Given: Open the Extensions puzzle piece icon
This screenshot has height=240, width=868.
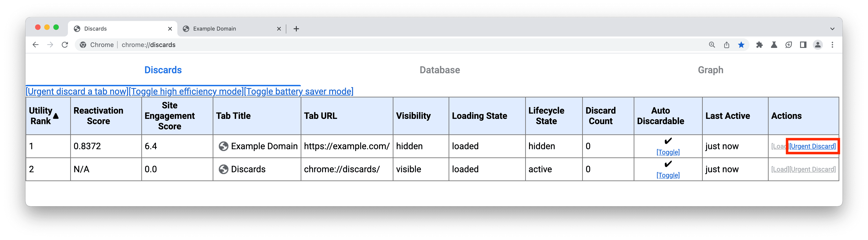Looking at the screenshot, I should pyautogui.click(x=759, y=44).
